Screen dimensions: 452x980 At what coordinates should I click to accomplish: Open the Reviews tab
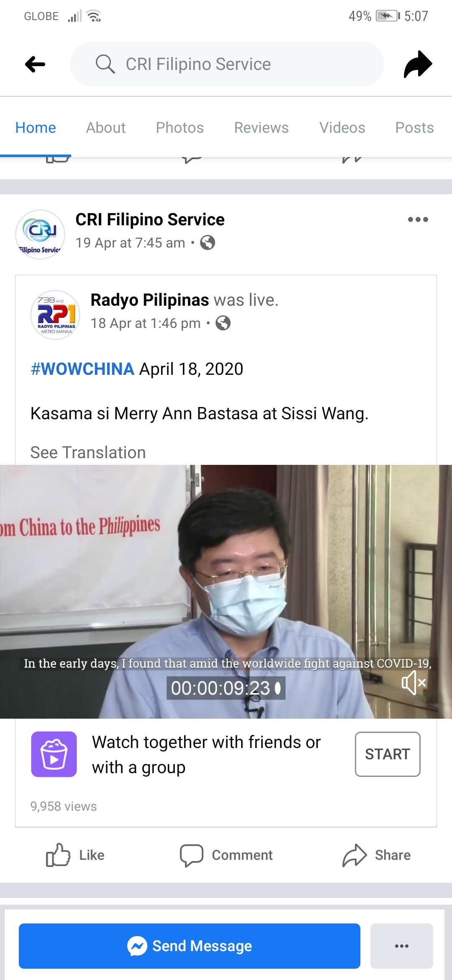tap(262, 128)
